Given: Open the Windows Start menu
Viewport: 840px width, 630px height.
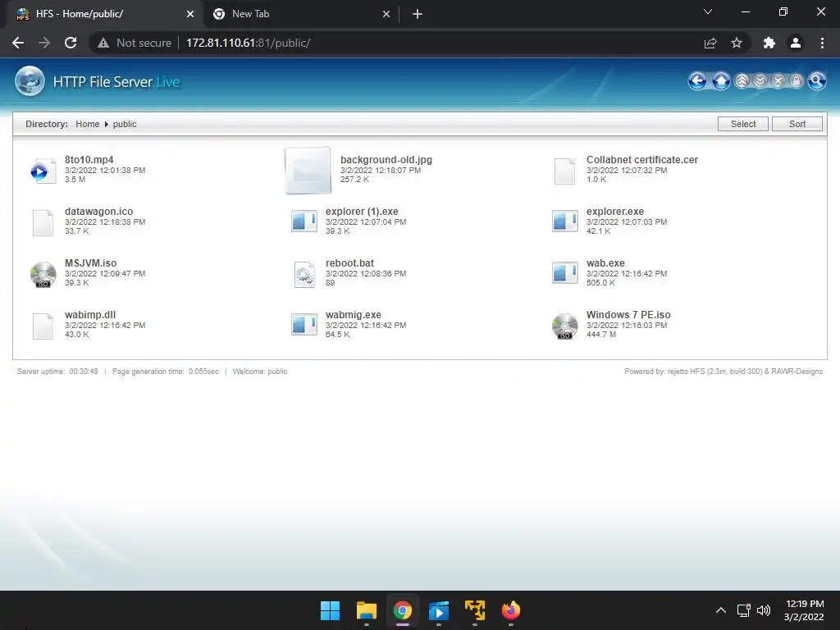Looking at the screenshot, I should [330, 610].
